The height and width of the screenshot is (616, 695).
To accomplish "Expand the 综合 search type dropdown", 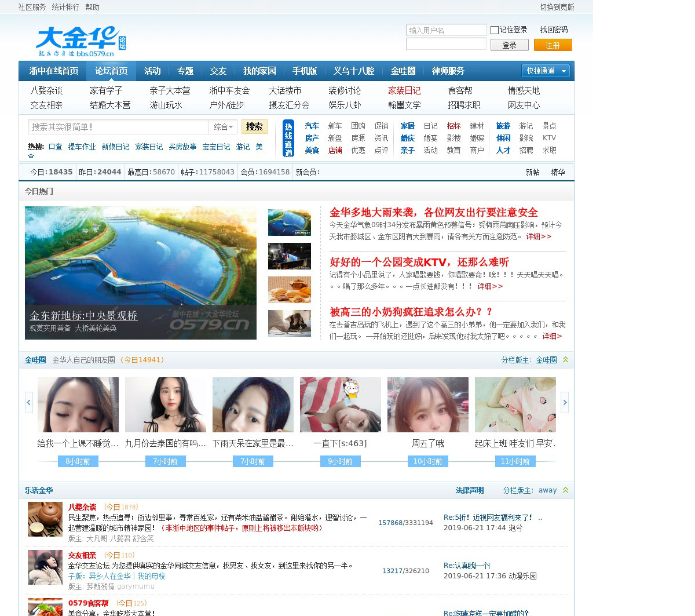I will point(224,127).
